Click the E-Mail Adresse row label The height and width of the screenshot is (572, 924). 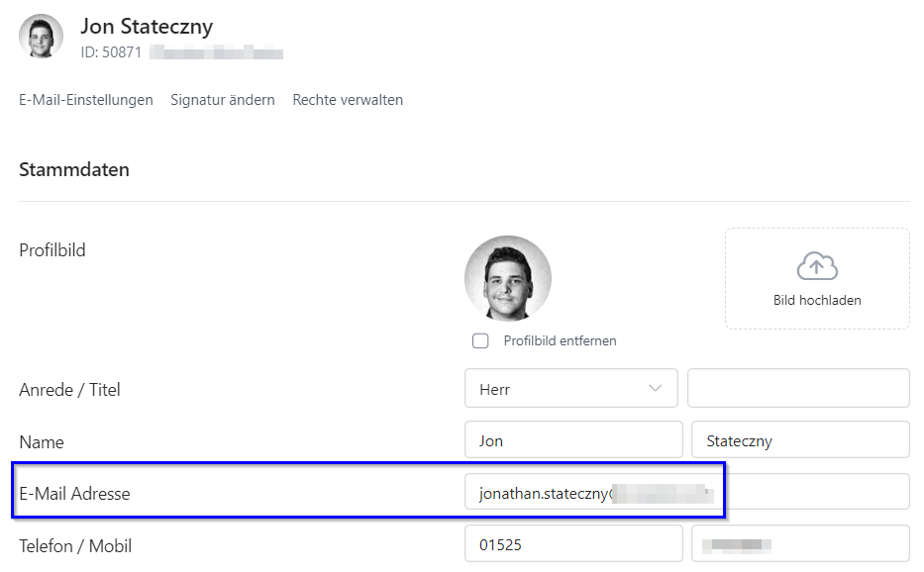pos(74,493)
